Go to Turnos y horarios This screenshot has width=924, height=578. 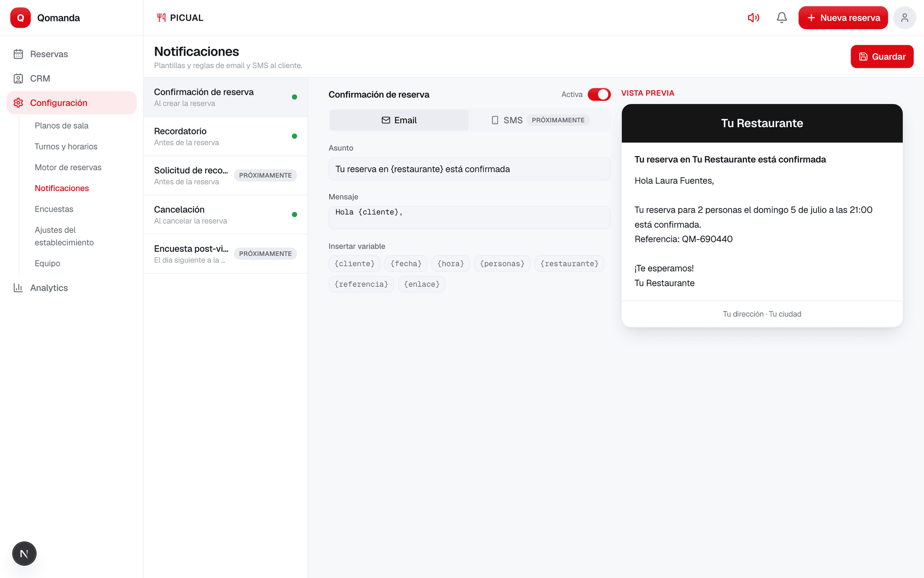click(66, 146)
